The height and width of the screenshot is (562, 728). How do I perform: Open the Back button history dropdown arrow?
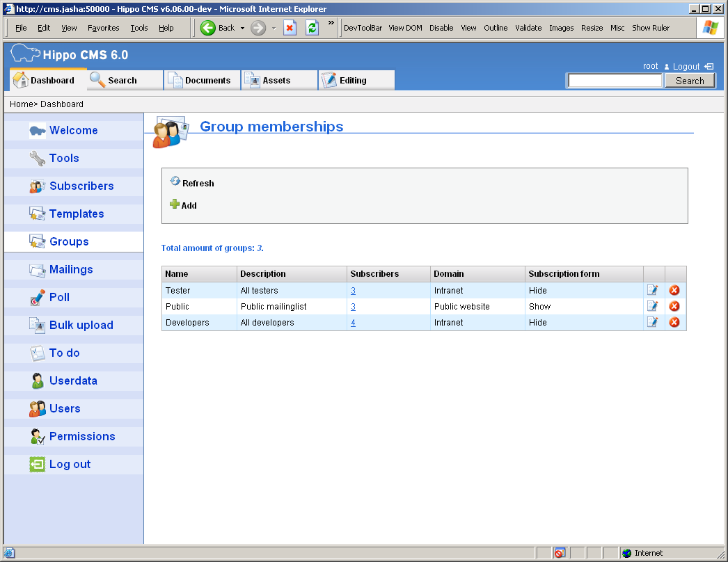click(x=243, y=29)
